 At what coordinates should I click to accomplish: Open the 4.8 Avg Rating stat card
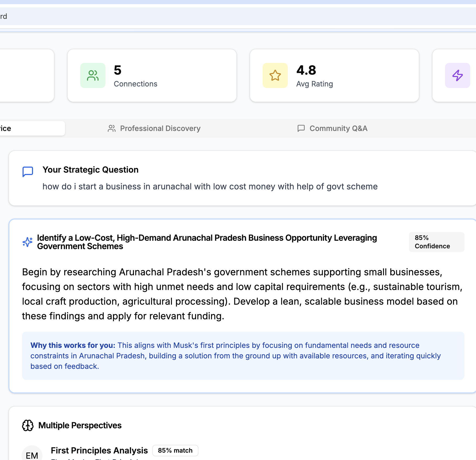point(334,75)
